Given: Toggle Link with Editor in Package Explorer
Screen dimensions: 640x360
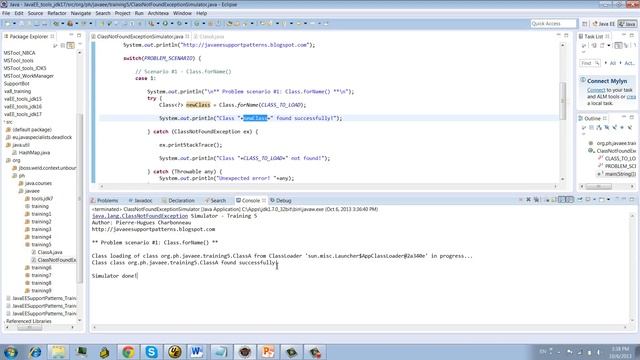Looking at the screenshot, I should pyautogui.click(x=70, y=45).
